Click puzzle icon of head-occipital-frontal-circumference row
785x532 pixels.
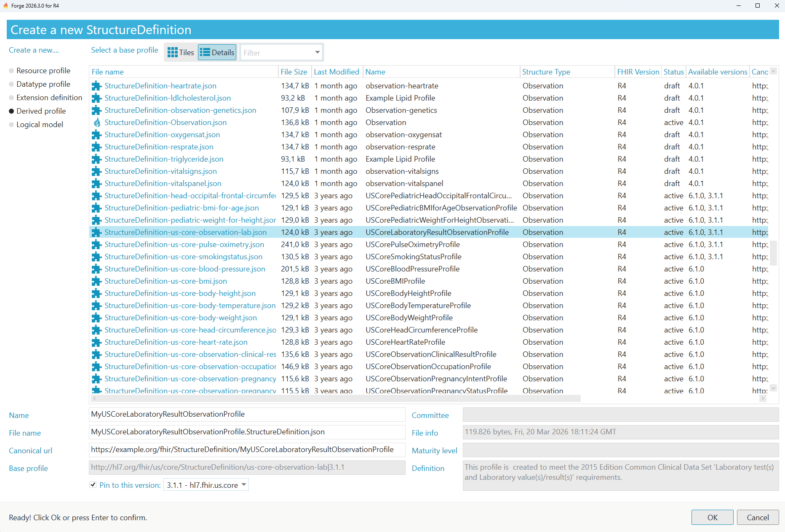(97, 196)
